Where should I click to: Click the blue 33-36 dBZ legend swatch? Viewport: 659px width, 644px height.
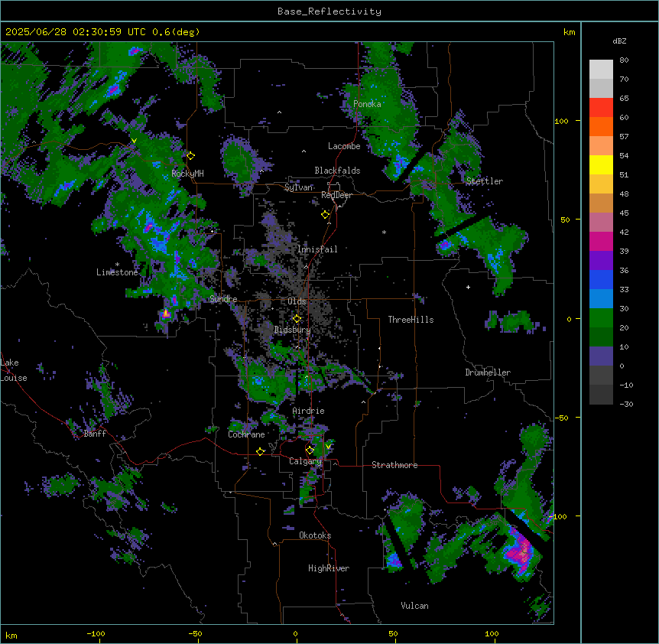[601, 279]
